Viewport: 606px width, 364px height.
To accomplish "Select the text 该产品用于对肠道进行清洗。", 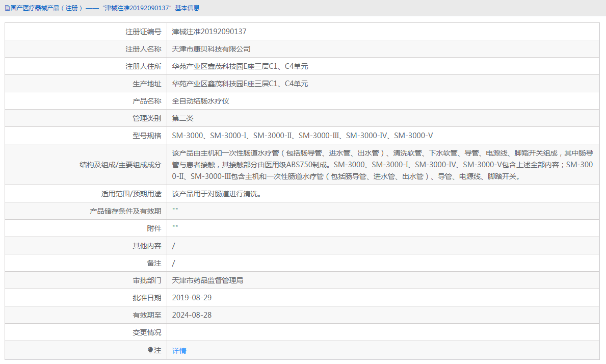I will point(217,194).
